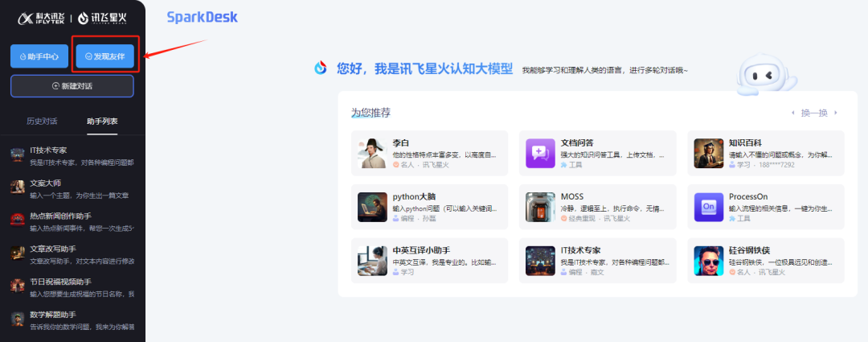868x342 pixels.
Task: Click the 讯飞星火 logo
Action: pos(103,19)
